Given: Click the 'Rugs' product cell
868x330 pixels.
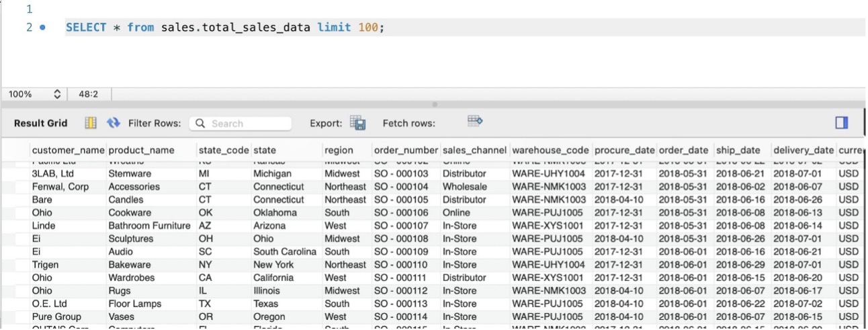Looking at the screenshot, I should (120, 290).
